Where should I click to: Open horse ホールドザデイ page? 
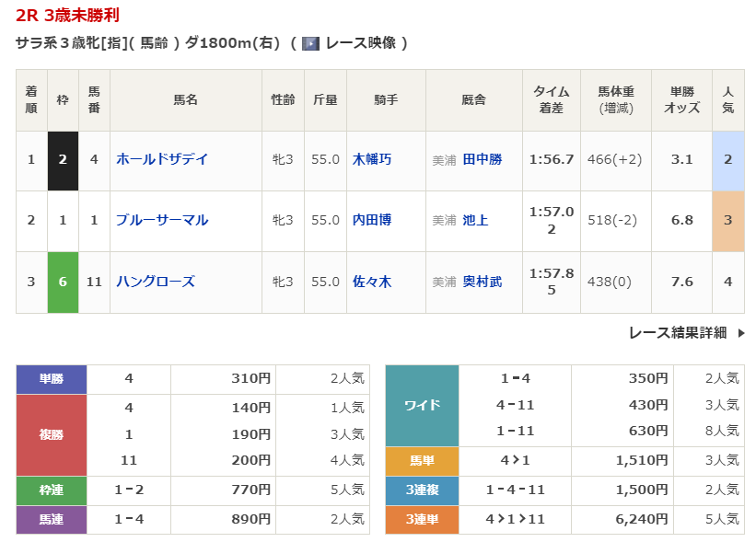point(162,159)
